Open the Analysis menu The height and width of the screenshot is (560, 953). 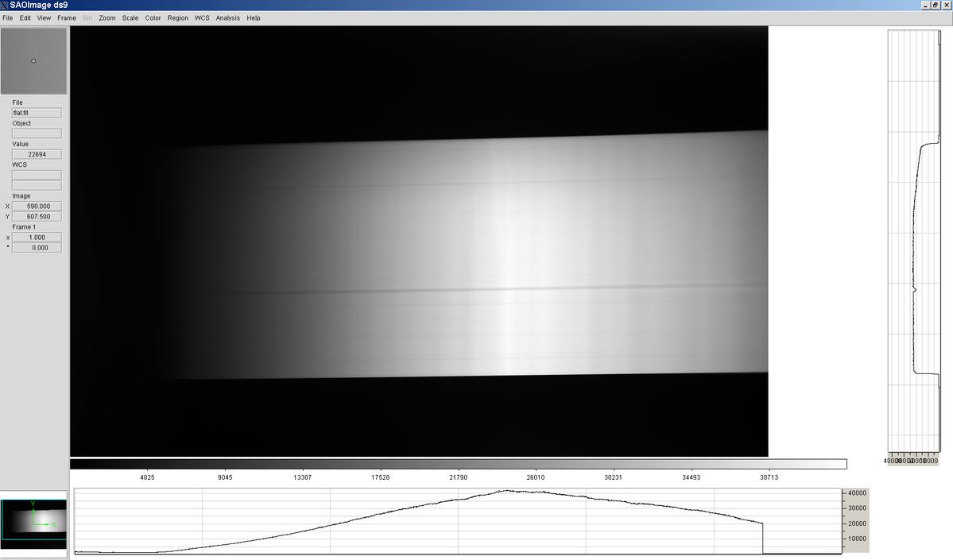tap(227, 17)
